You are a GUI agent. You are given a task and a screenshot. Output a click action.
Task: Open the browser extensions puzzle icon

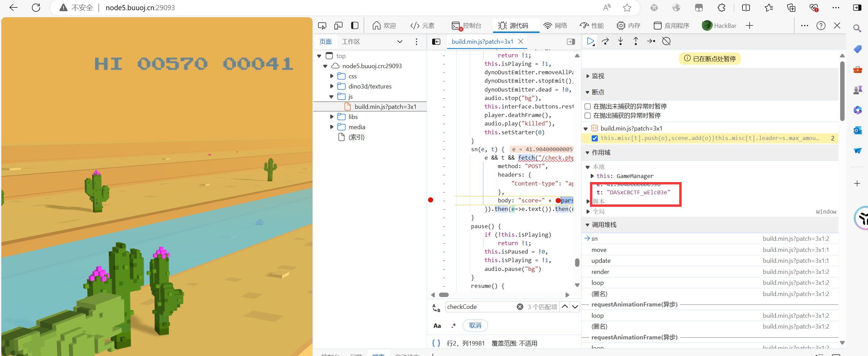pos(721,7)
